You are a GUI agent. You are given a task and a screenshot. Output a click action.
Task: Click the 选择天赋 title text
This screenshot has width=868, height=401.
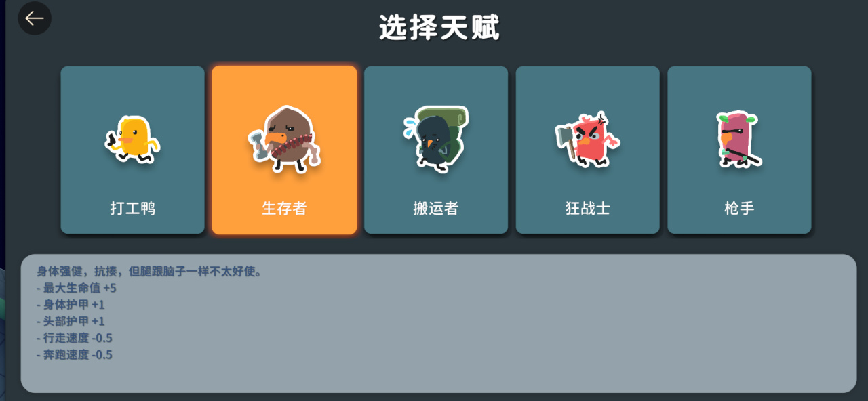tap(439, 28)
